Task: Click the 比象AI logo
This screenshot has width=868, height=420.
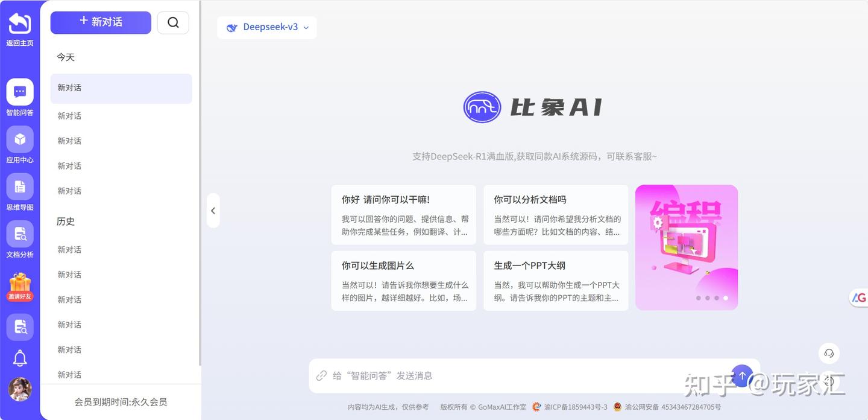Action: [x=533, y=107]
